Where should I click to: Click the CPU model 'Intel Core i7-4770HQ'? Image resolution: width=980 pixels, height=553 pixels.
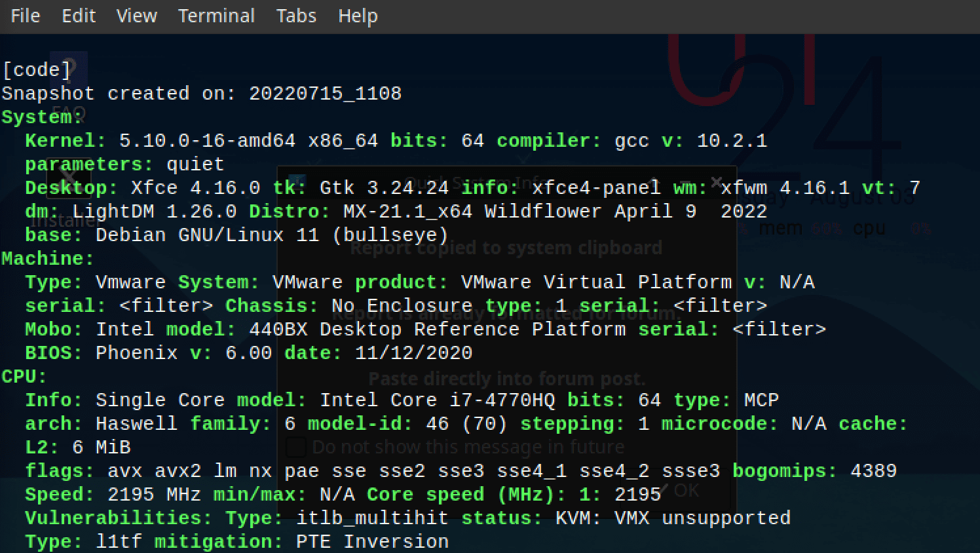pyautogui.click(x=437, y=400)
